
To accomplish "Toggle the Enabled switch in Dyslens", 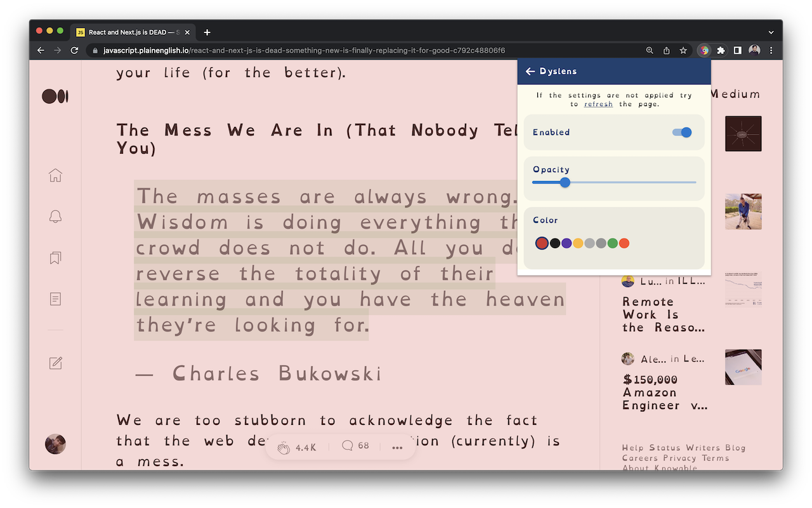I will coord(682,132).
